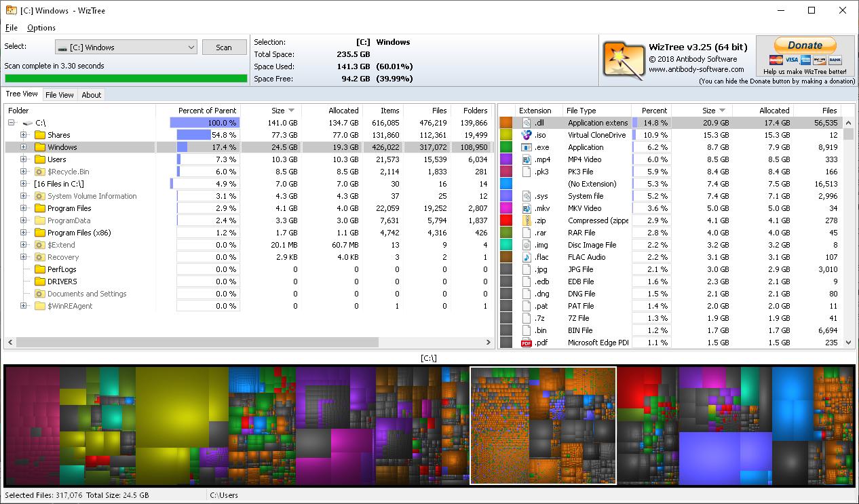Sort extensions by the File Type header
Screen dimensions: 859x504
click(597, 111)
